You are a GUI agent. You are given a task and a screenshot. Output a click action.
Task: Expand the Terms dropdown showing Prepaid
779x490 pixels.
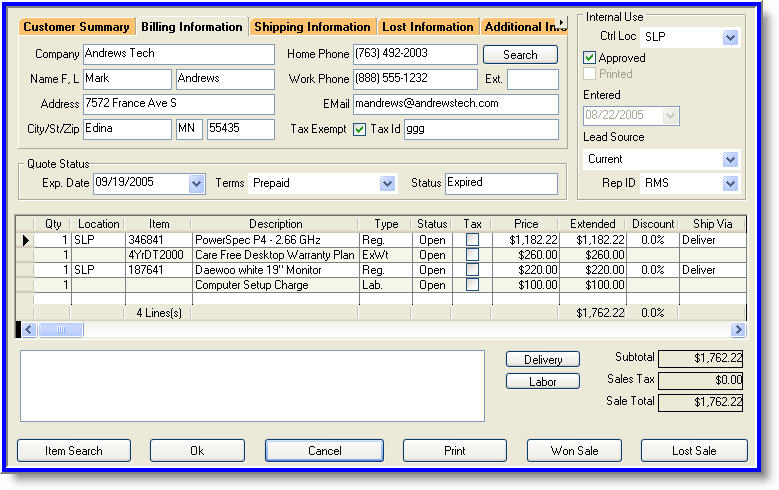[388, 184]
